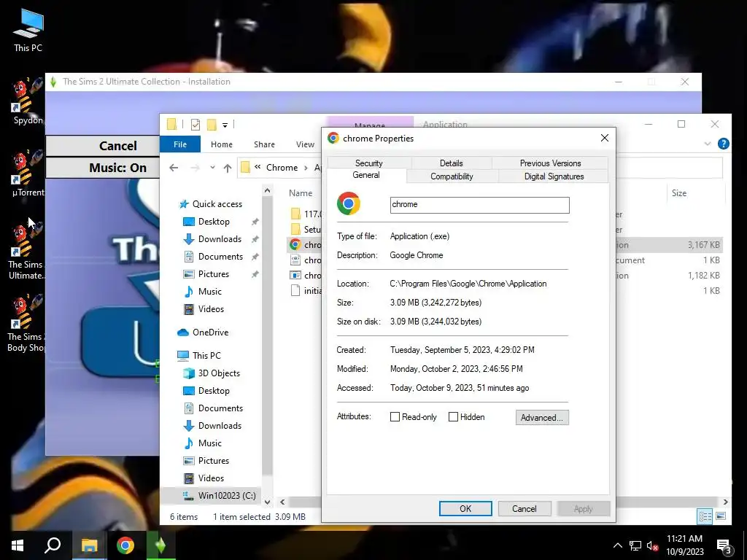
Task: Open Digital Signatures tab
Action: [x=554, y=176]
